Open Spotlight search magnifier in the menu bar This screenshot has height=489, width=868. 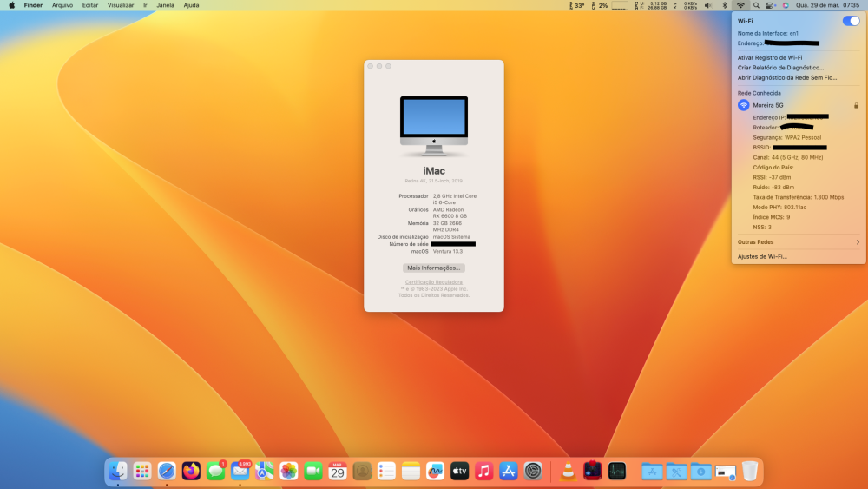(x=756, y=5)
